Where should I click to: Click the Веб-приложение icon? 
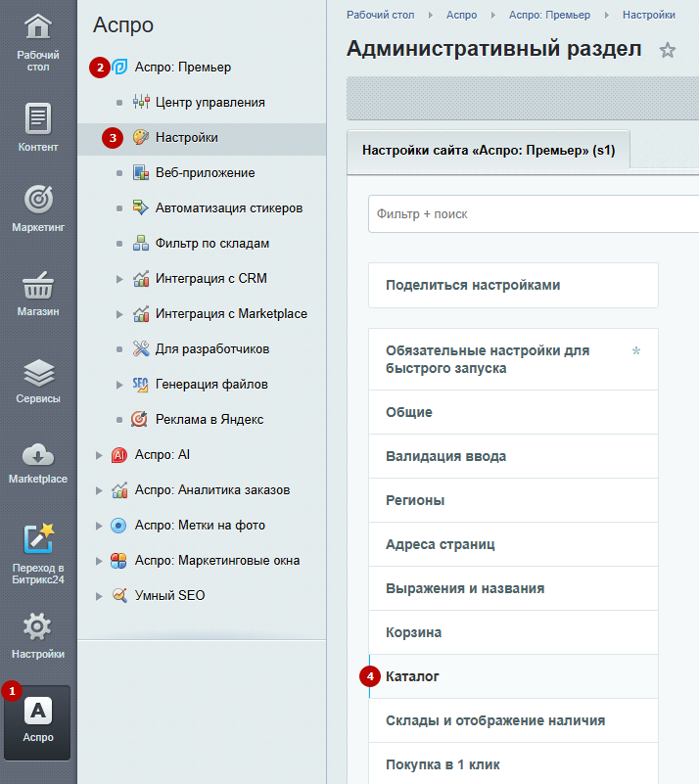(x=141, y=172)
